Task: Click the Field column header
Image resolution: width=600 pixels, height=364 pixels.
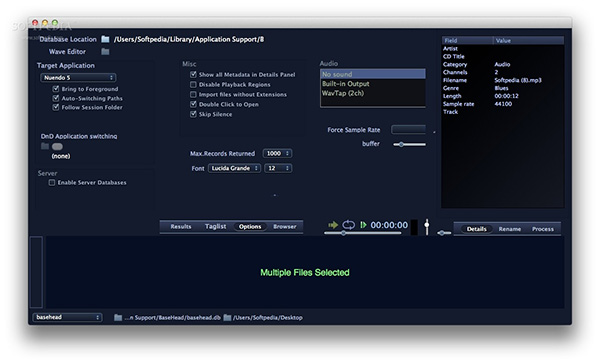Action: click(467, 40)
